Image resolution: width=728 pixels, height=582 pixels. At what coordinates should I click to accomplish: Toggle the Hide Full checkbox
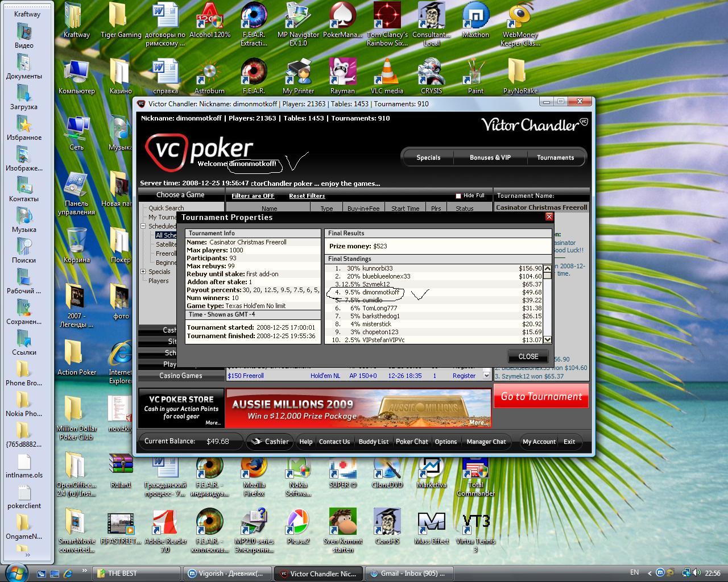(458, 196)
